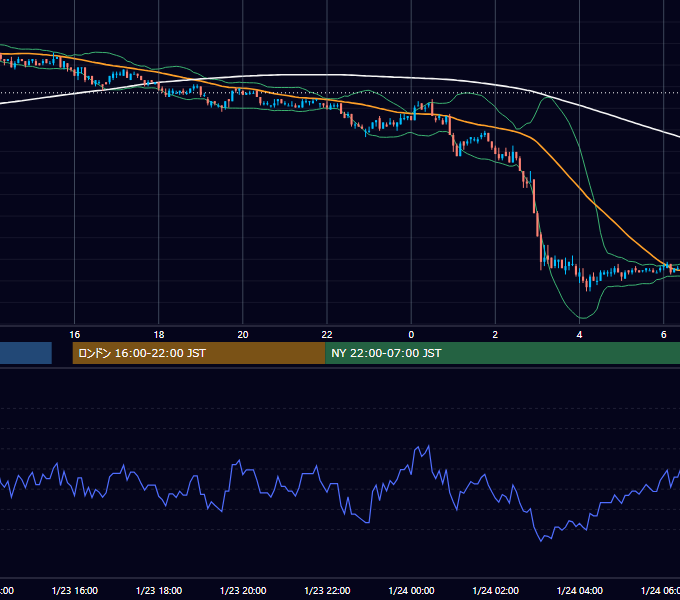The image size is (680, 600).
Task: Click the '20' hour label on price chart axis
Action: tap(243, 335)
